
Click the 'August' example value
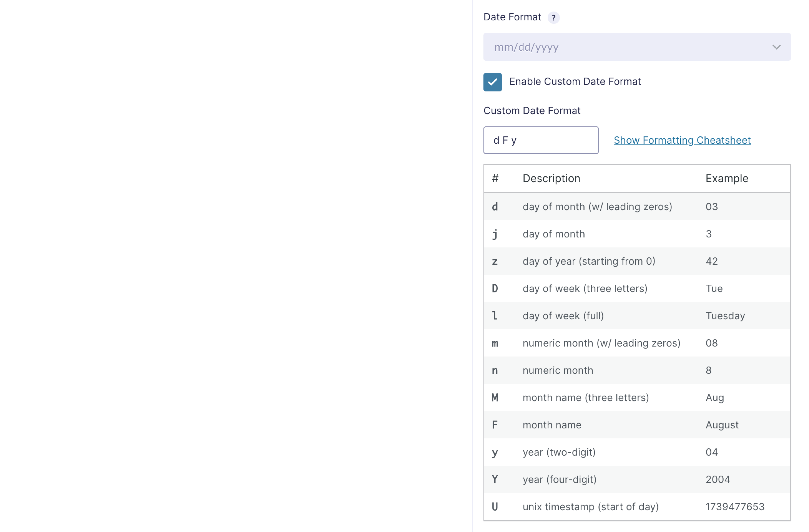pyautogui.click(x=722, y=425)
